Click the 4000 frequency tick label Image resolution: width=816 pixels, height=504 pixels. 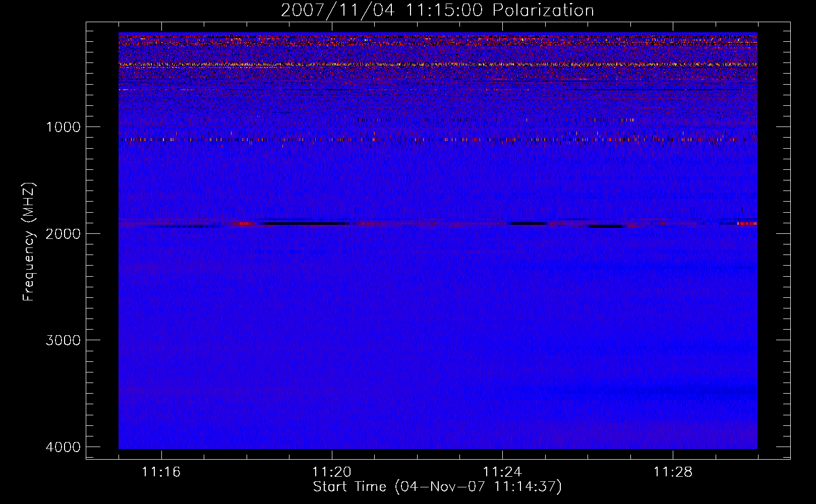(64, 447)
